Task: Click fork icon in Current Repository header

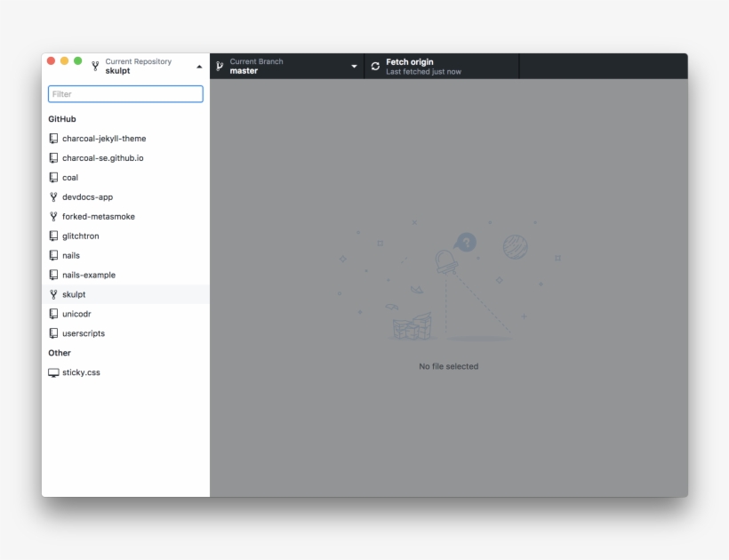Action: (x=95, y=66)
